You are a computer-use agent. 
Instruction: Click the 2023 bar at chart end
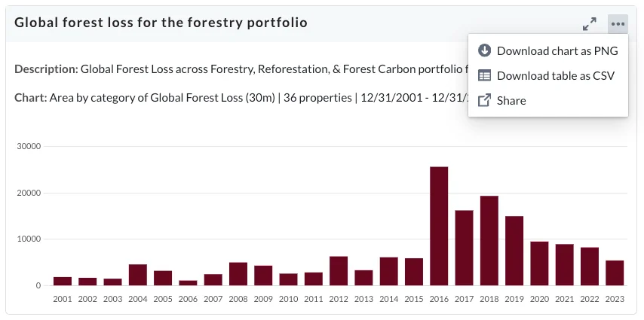[615, 273]
